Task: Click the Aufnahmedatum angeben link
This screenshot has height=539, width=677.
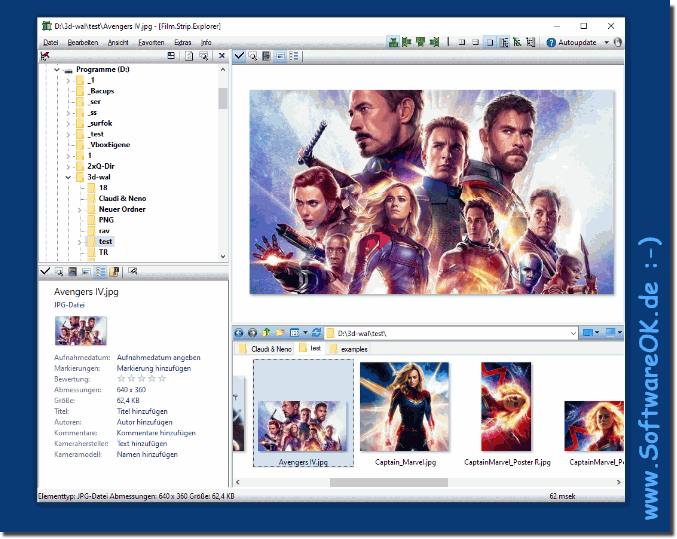Action: pos(158,357)
